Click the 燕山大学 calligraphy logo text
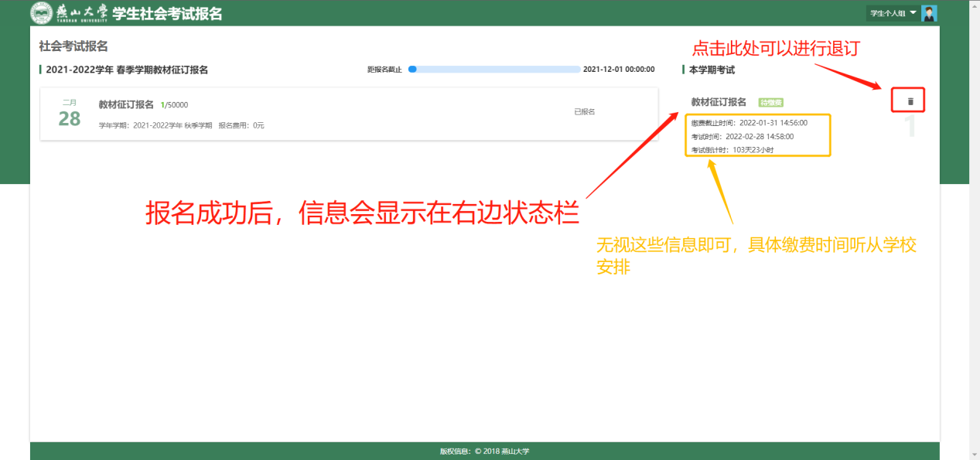 click(x=82, y=13)
